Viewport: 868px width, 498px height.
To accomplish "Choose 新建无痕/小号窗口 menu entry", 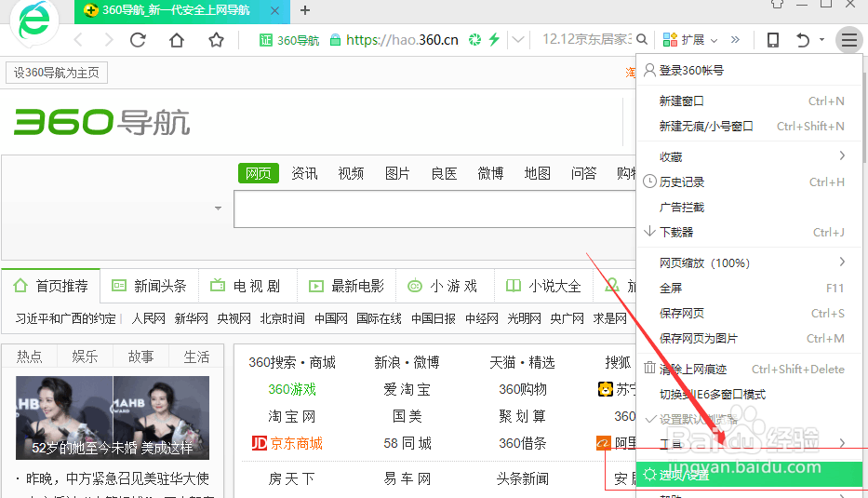I will point(750,127).
